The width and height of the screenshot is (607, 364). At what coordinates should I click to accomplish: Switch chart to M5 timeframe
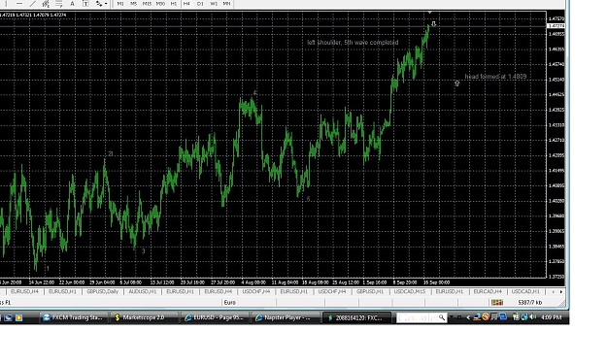point(134,4)
